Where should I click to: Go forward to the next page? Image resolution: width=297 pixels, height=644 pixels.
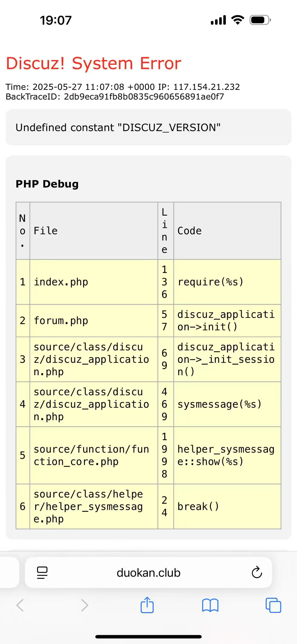coord(85,605)
